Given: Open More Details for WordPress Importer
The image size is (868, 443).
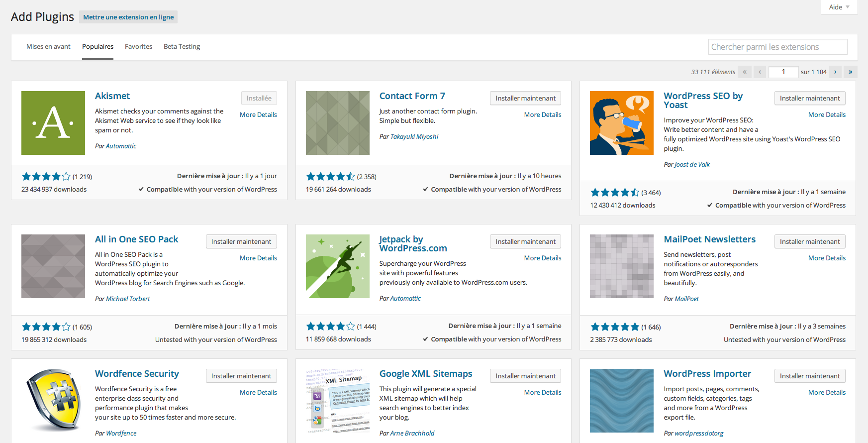Looking at the screenshot, I should tap(827, 392).
